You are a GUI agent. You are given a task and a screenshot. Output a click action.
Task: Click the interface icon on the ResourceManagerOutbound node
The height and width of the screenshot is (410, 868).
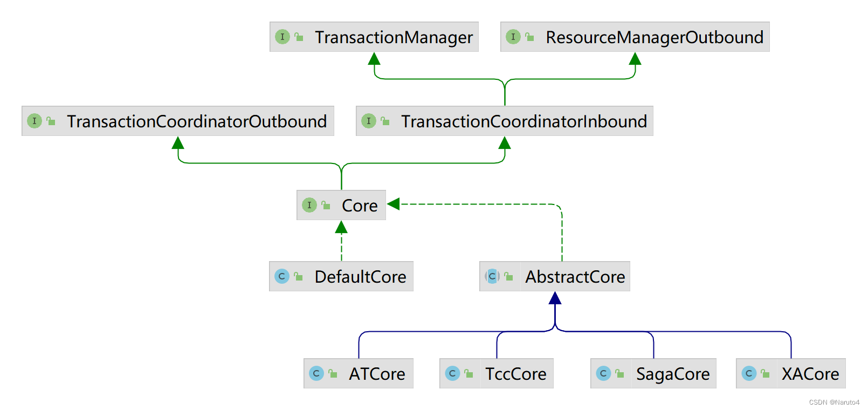(x=513, y=37)
